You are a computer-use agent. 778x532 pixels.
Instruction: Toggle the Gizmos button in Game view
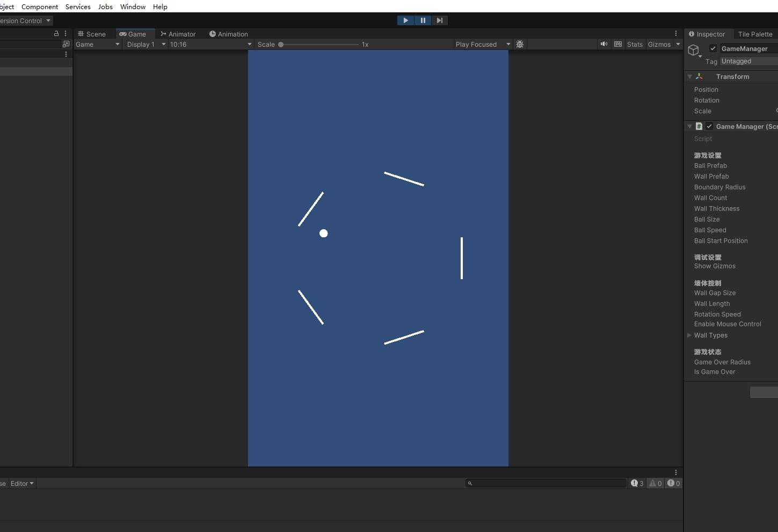tap(659, 45)
